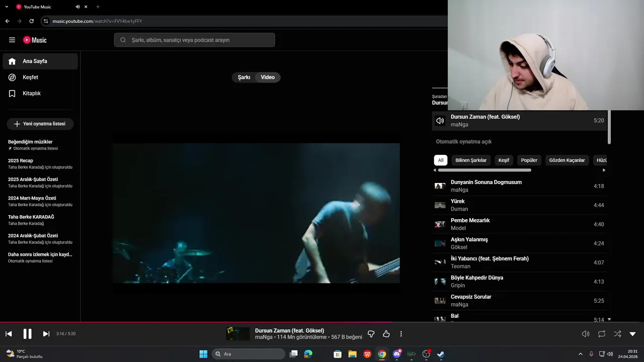Play Böyle Kahpedir Dünya by Gripin
The height and width of the screenshot is (362, 644).
tap(519, 282)
